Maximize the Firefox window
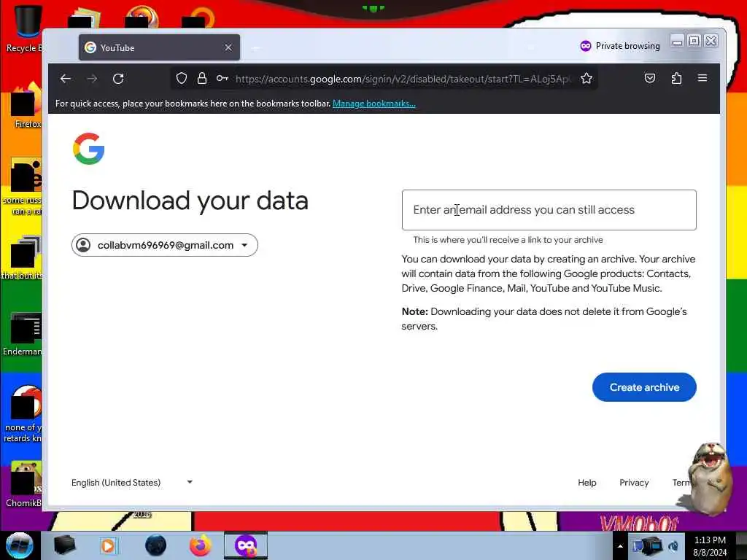Screen dimensions: 747x560 click(x=694, y=41)
